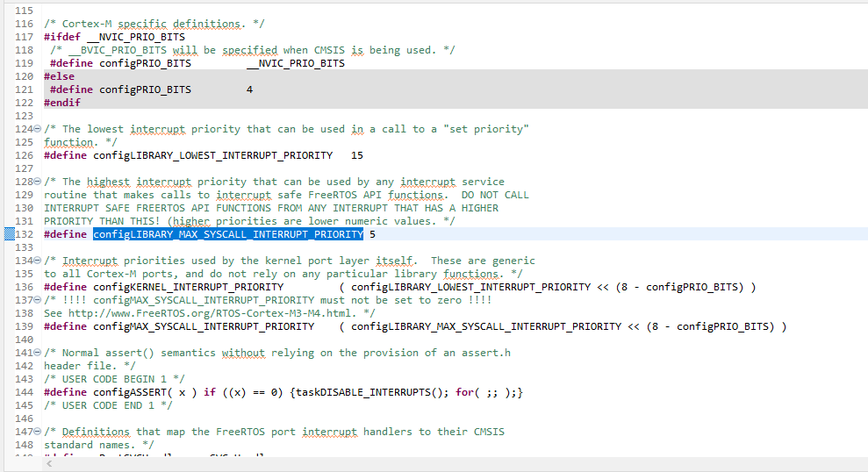
Task: Click configLIBRARY_LOWEST_INTERRUPT_PRIORITY on line 126
Action: (213, 155)
